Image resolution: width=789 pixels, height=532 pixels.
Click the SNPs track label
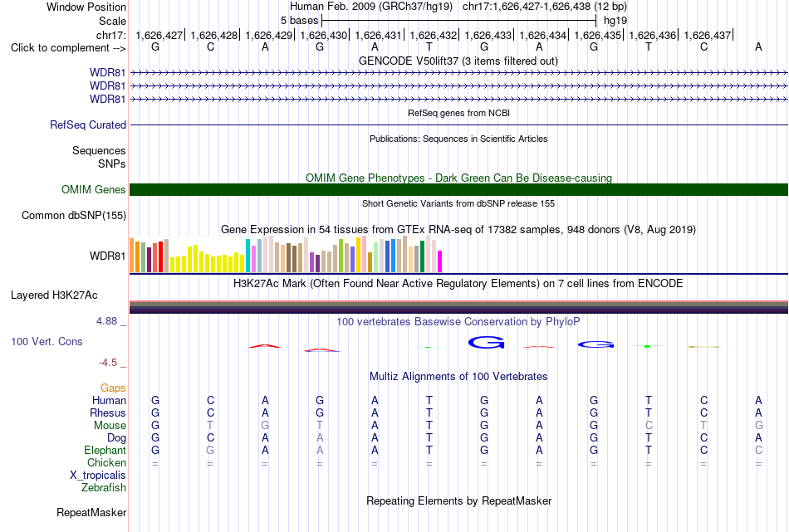point(112,164)
